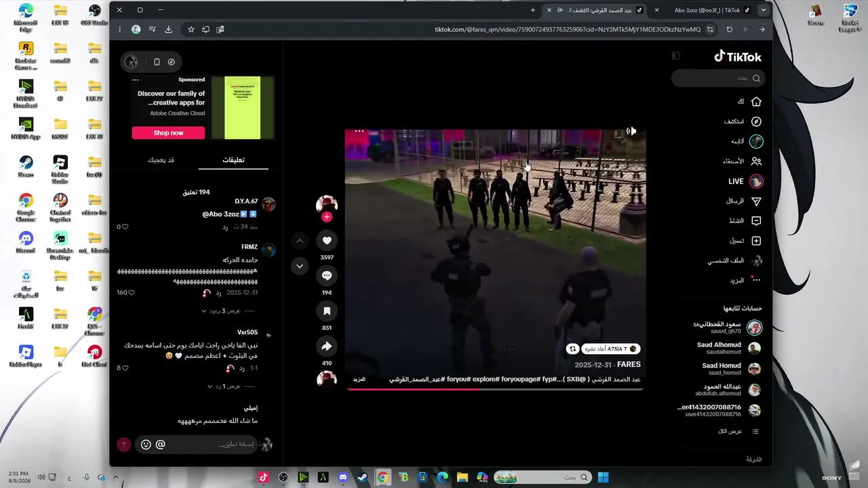Open Chrome's tab search dropdown
Screen dimensions: 868x488
click(764, 10)
